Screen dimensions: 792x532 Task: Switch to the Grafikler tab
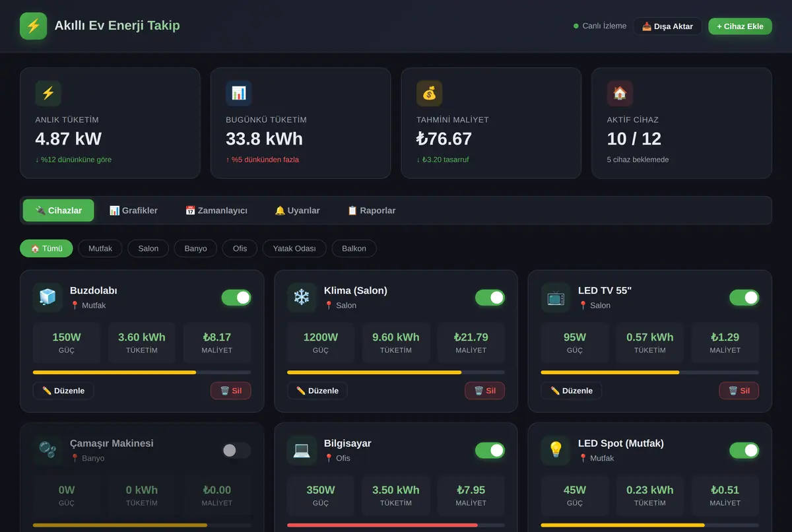coord(133,211)
